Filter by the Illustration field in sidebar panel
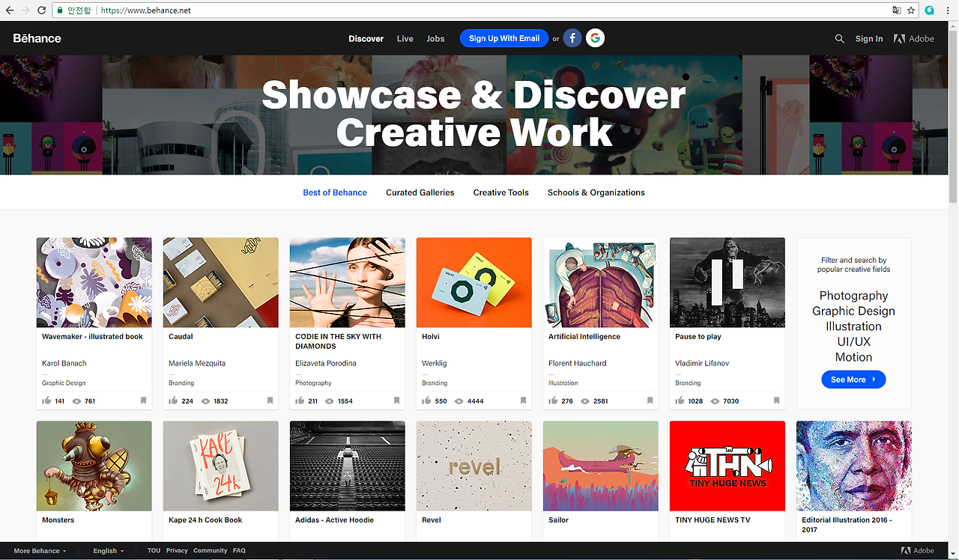Screen dimensions: 959x560 pos(853,326)
